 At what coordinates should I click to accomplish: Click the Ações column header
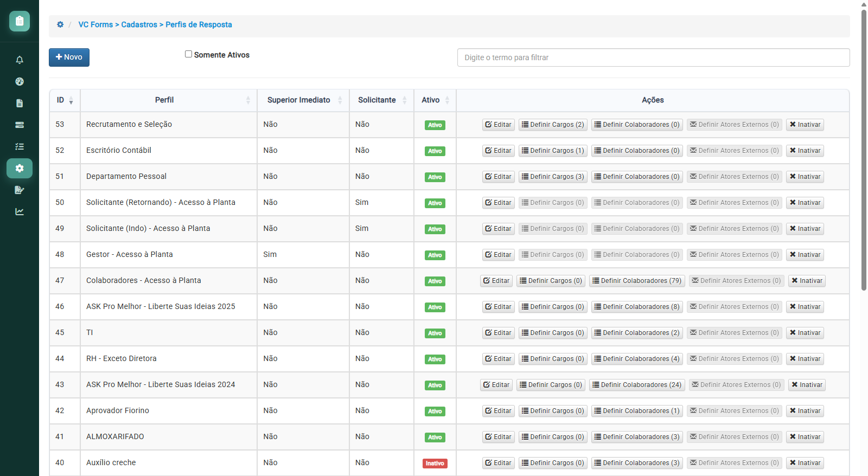(x=653, y=100)
